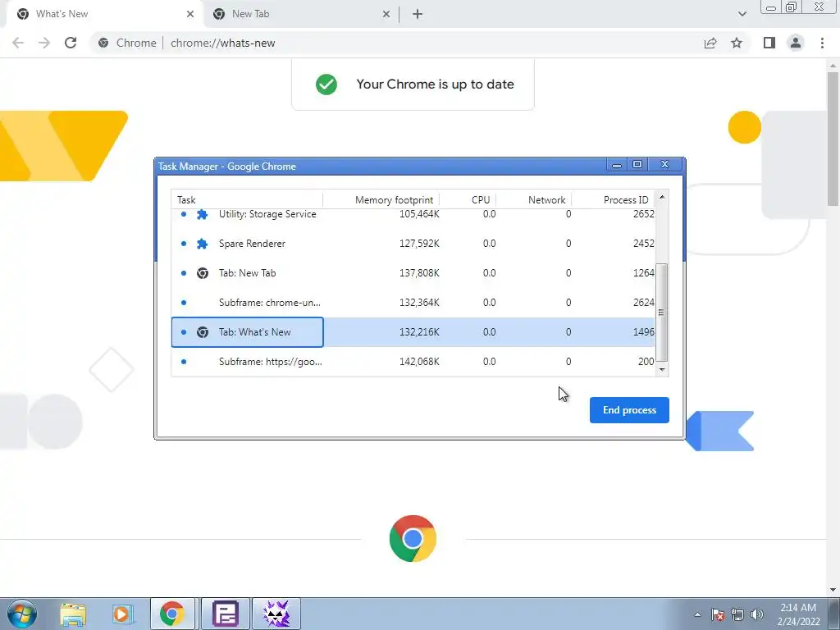
Task: Click the large Chrome logo on the page
Action: tap(413, 538)
